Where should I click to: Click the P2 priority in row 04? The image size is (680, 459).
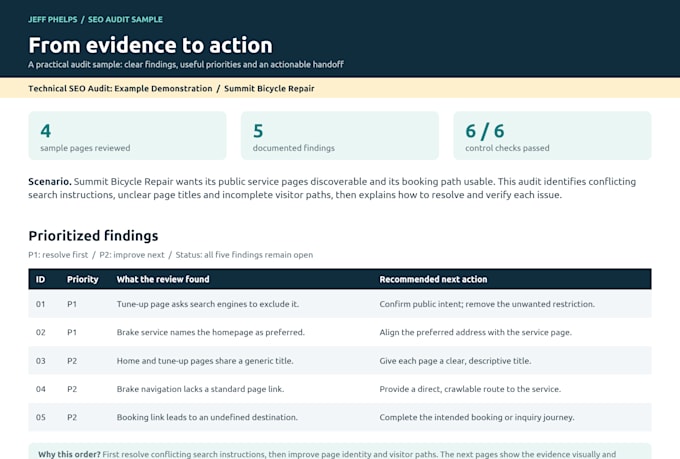pos(72,389)
